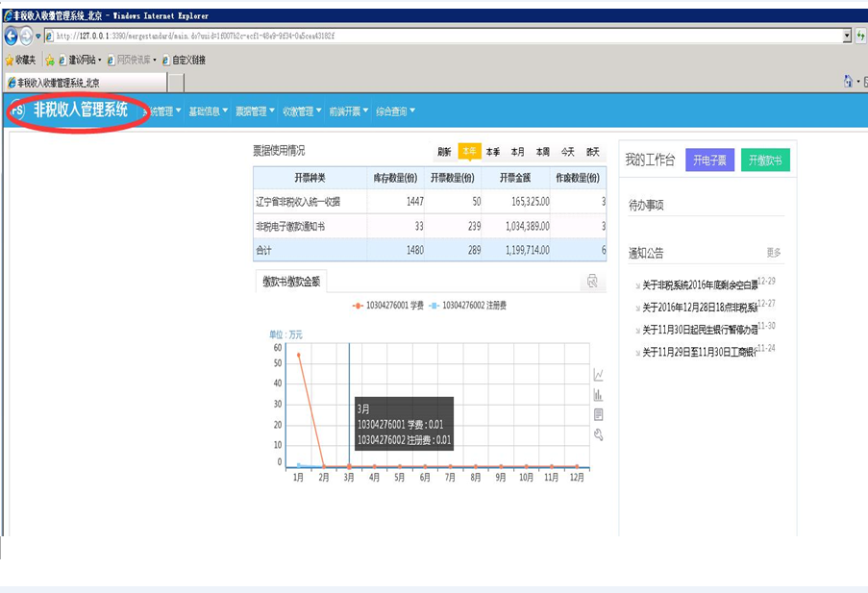Click the 库存数量(份) column header
The image size is (868, 593).
pyautogui.click(x=395, y=178)
